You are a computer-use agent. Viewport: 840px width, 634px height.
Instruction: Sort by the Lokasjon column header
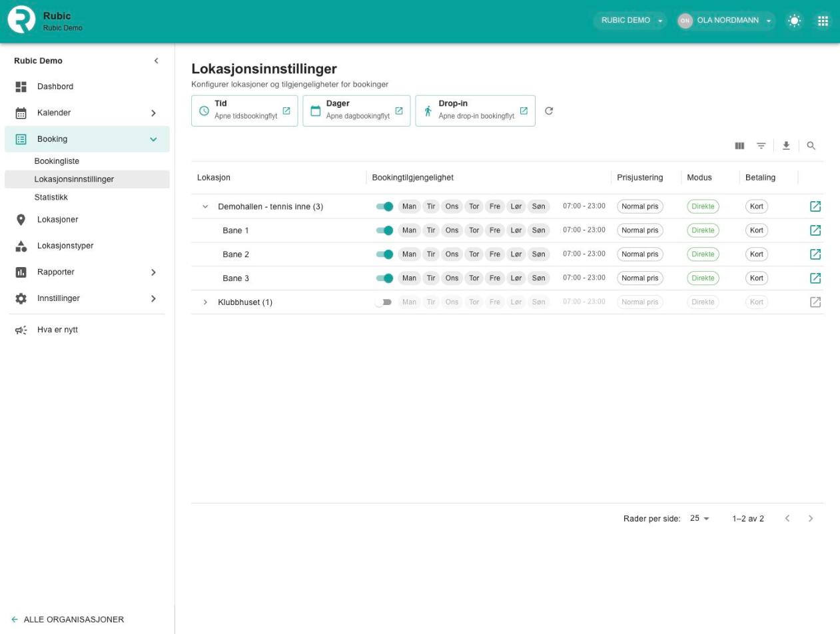pos(214,178)
